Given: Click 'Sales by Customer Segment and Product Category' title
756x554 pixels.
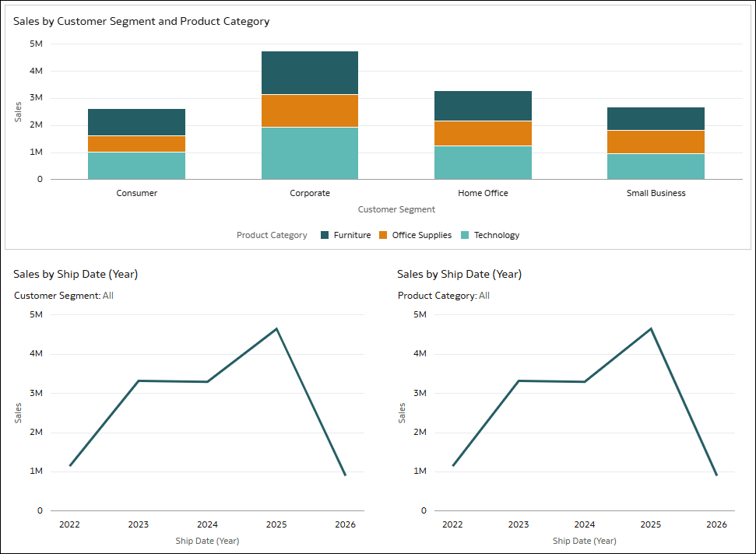Looking at the screenshot, I should point(141,22).
